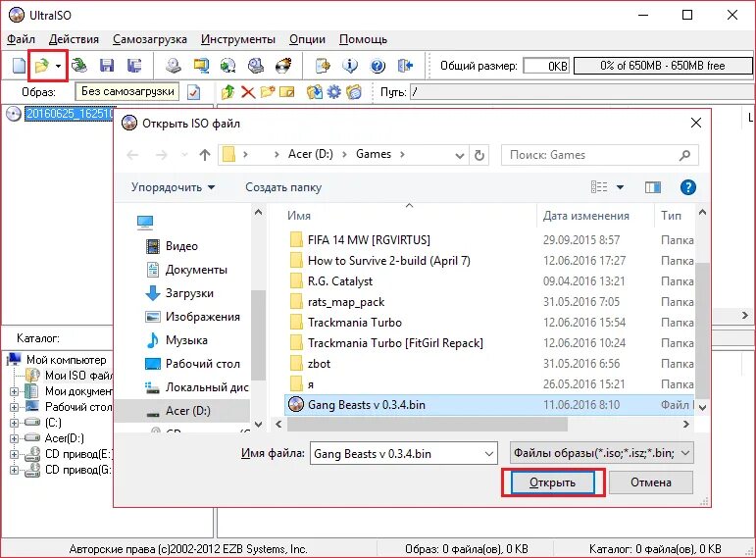Image resolution: width=756 pixels, height=558 pixels.
Task: Open the address bar history dropdown chevron
Action: [x=460, y=155]
